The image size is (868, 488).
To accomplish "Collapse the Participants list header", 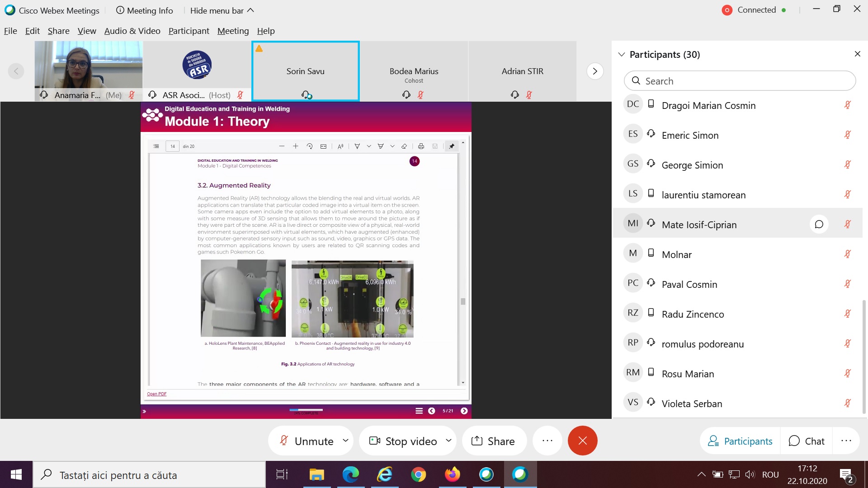I will (x=622, y=55).
